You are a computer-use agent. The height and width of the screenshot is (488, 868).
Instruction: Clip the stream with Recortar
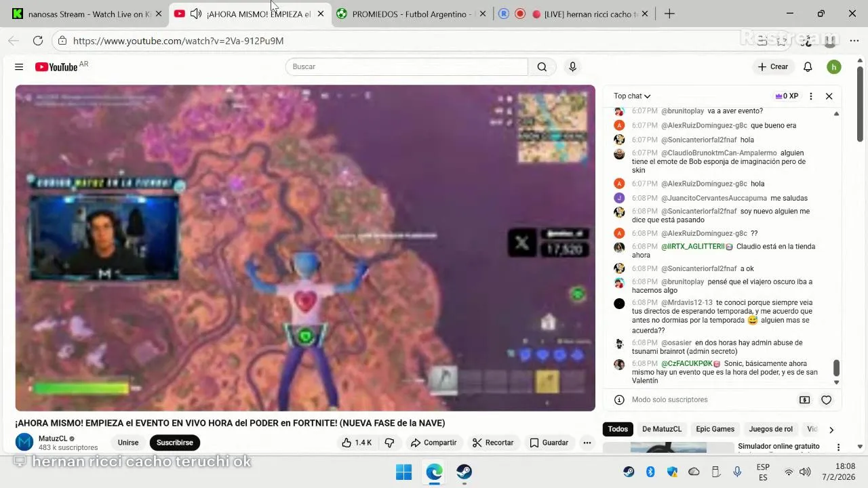(x=493, y=443)
